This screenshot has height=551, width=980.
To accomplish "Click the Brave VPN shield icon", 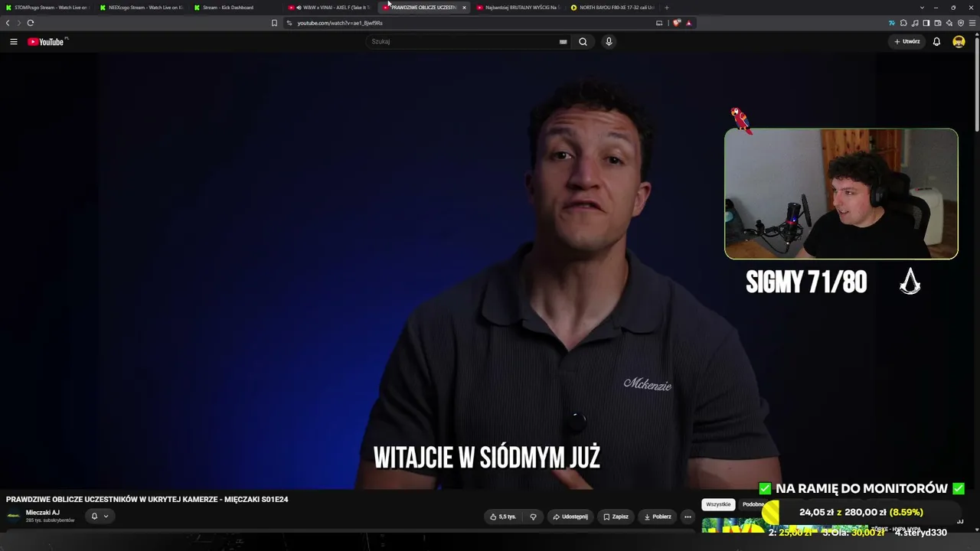I will pos(961,23).
